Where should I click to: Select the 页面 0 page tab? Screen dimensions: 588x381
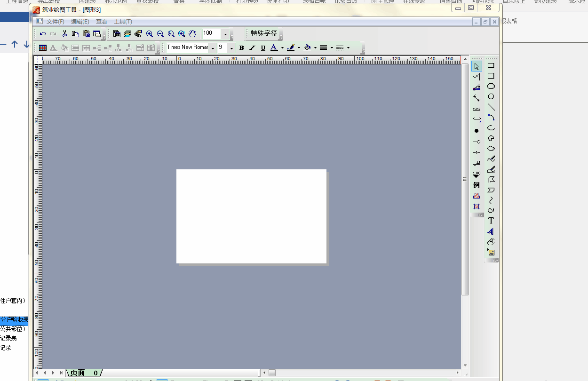click(x=84, y=373)
